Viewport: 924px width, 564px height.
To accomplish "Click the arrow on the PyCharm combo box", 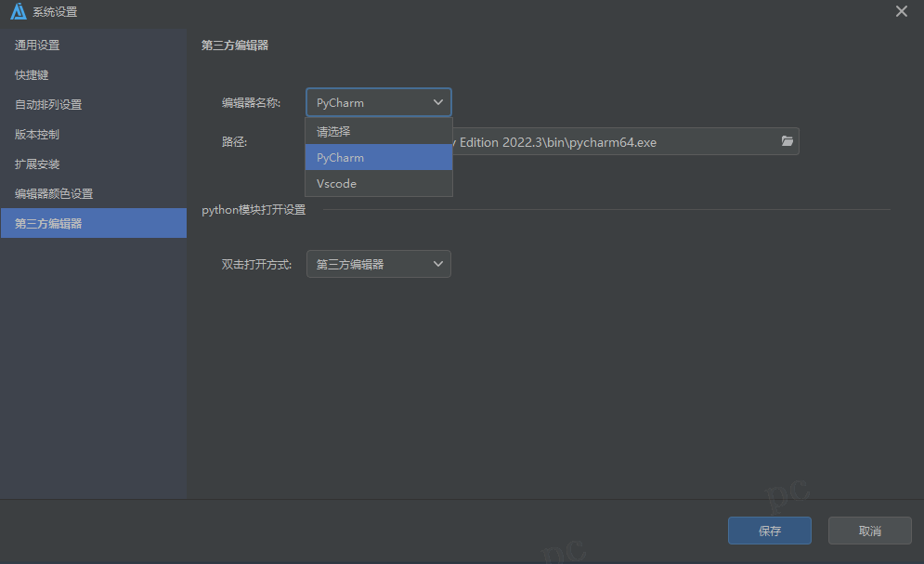I will (x=438, y=102).
